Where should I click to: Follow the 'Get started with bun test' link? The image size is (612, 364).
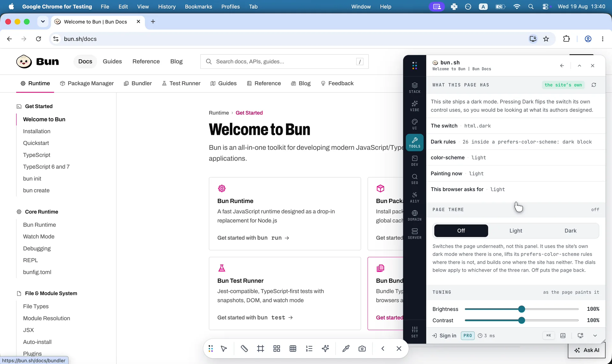(x=255, y=317)
